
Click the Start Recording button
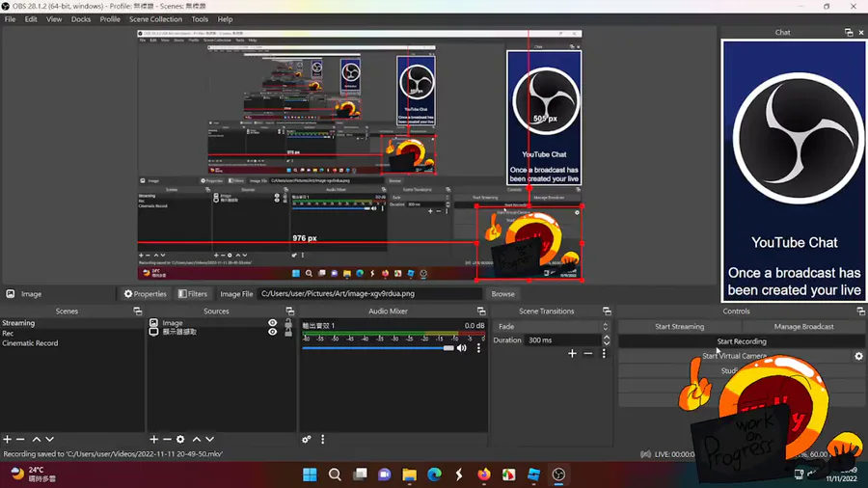coord(742,341)
